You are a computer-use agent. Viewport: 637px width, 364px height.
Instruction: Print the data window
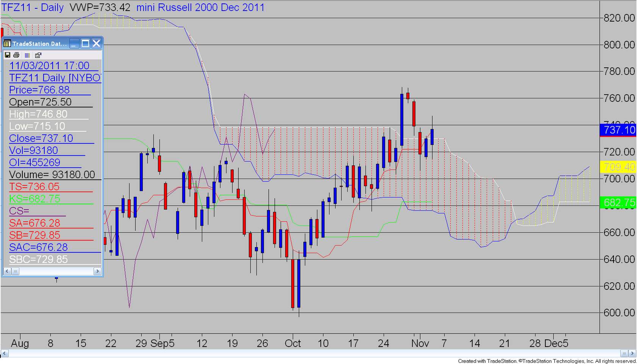(x=16, y=55)
